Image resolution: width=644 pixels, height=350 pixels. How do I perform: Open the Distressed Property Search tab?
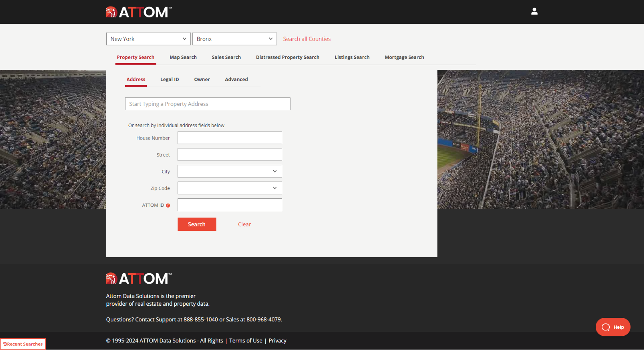[x=287, y=58]
